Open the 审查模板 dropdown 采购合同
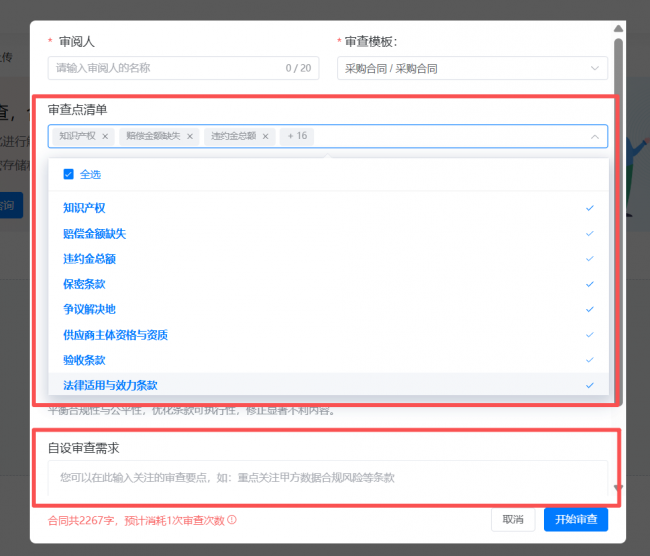The width and height of the screenshot is (650, 556). (472, 68)
